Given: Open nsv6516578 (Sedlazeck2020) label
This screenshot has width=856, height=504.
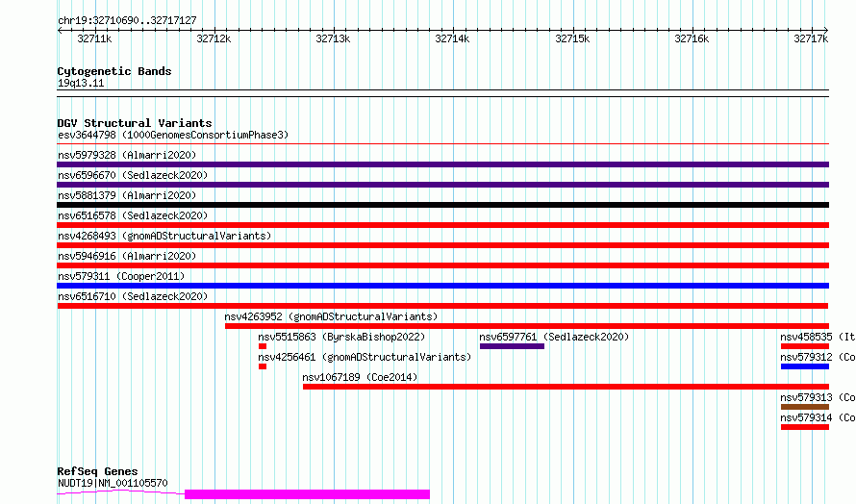Looking at the screenshot, I should coord(133,215).
